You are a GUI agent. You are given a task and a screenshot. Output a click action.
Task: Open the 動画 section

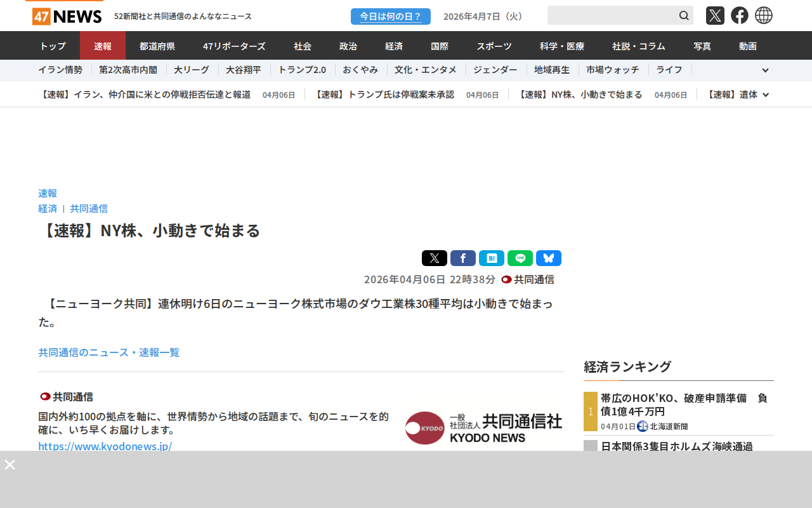[x=748, y=46]
